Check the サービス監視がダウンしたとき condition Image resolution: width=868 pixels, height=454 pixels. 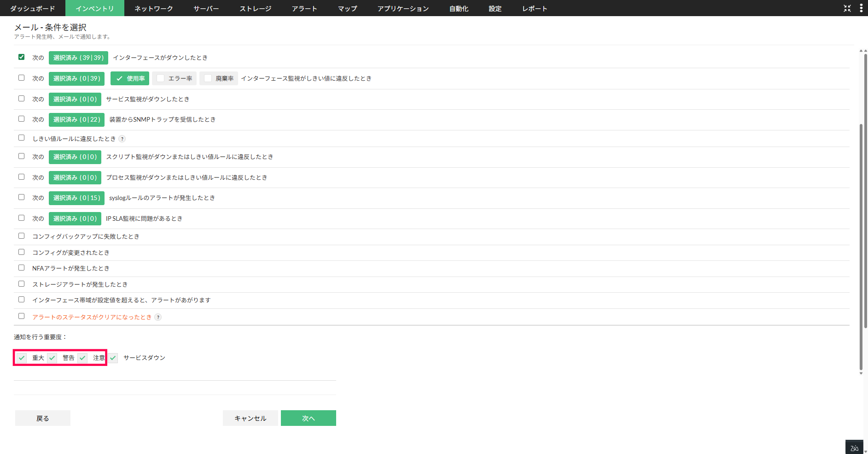pos(21,99)
